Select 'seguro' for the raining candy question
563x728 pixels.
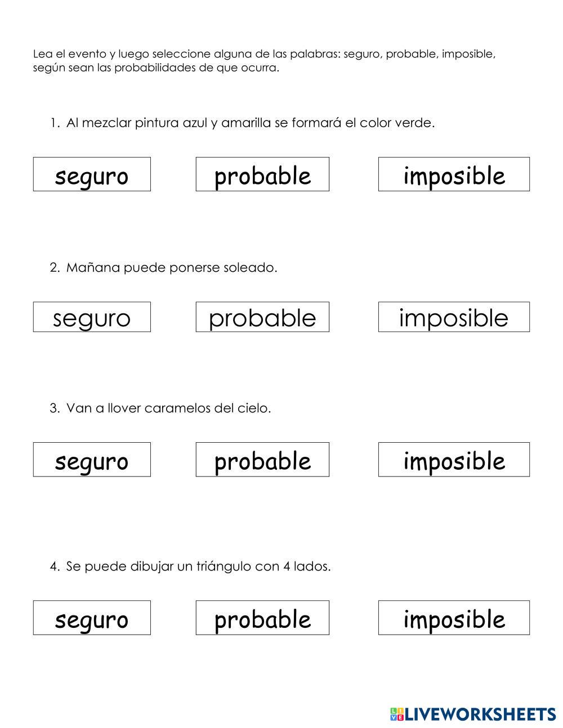(92, 460)
